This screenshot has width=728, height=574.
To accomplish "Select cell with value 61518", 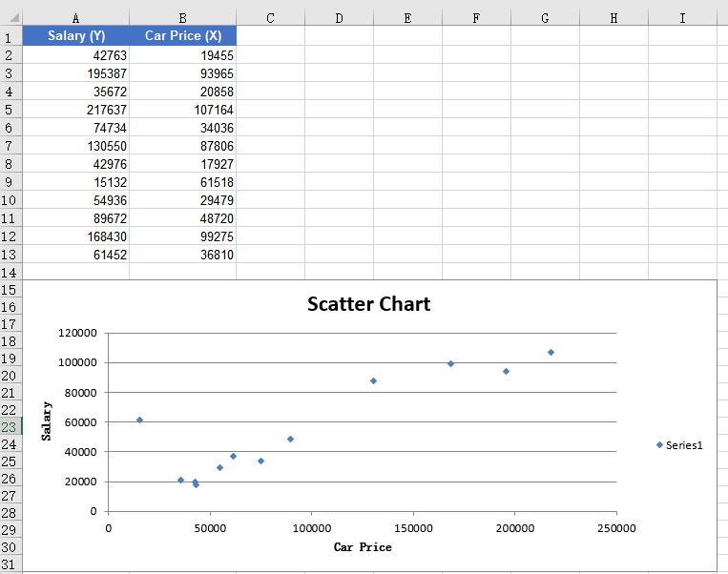I will point(182,182).
